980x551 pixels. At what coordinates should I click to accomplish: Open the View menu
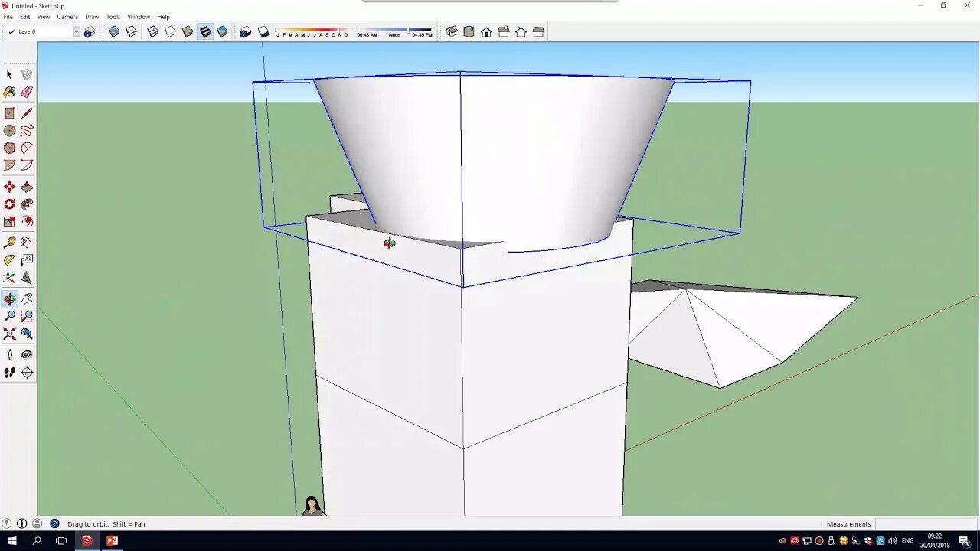[44, 17]
